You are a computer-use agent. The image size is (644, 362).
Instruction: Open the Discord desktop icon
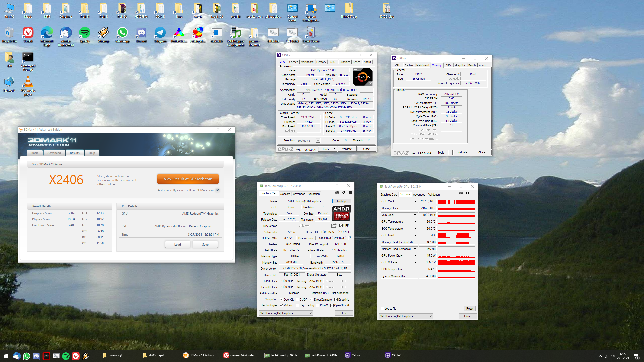141,35
